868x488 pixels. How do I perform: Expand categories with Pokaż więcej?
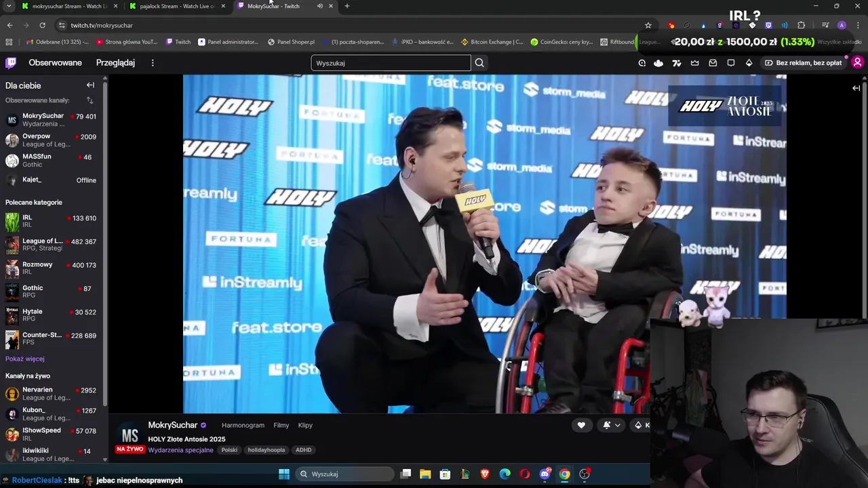pos(25,359)
